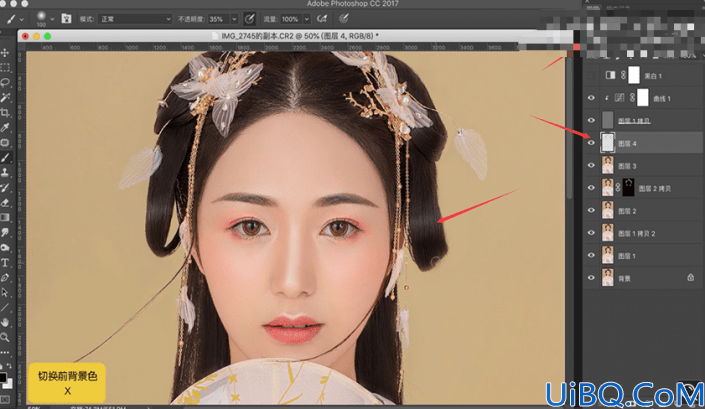This screenshot has height=409, width=705.
Task: Select the Brush tool in toolbox
Action: click(5, 157)
